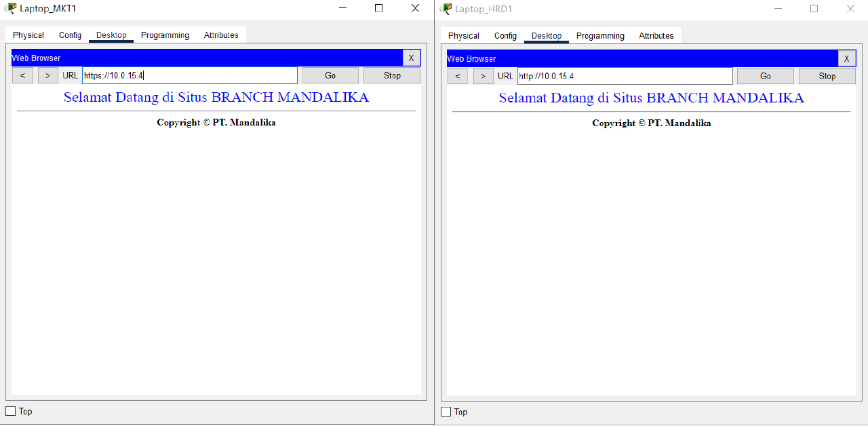The image size is (868, 426).
Task: Click the back arrow in Laptop_MKT1 browser
Action: [x=22, y=75]
